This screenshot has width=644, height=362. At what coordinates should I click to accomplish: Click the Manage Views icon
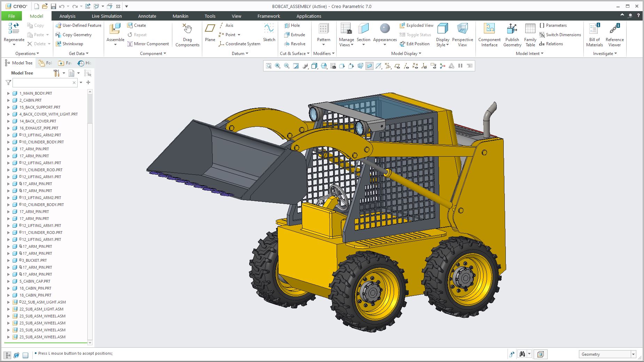(346, 29)
